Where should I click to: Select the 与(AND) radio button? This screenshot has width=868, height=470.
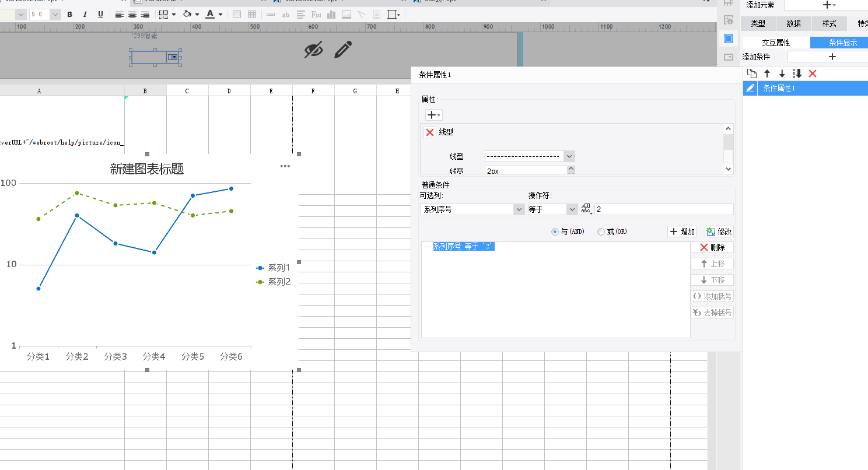tap(555, 232)
